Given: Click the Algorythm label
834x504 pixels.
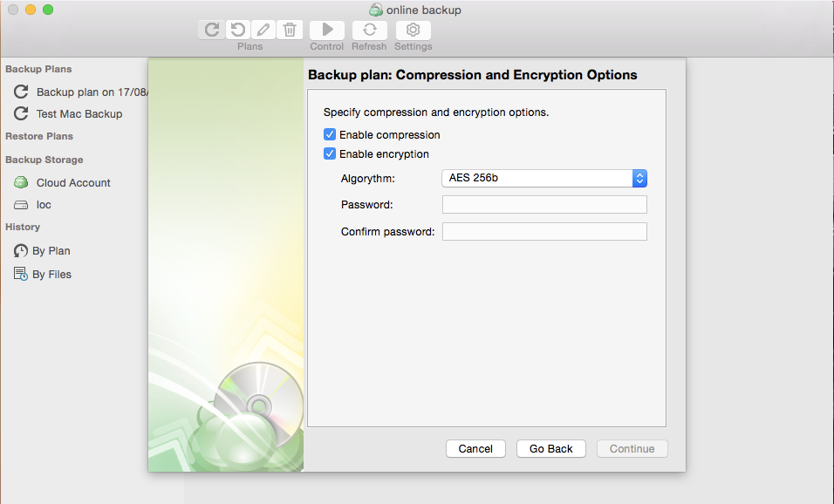Looking at the screenshot, I should (368, 179).
